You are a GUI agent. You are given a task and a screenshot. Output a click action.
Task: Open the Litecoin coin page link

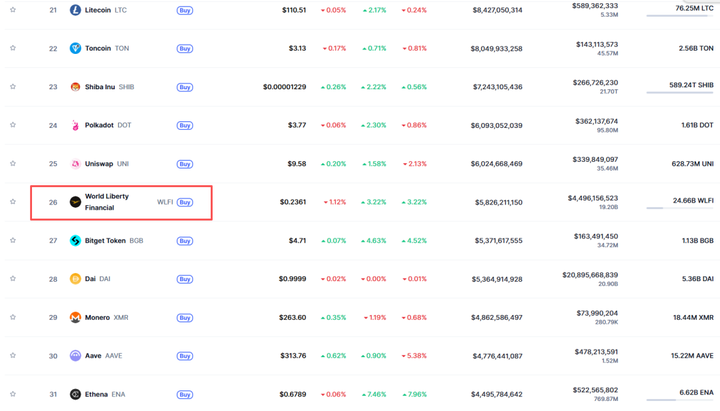(98, 10)
